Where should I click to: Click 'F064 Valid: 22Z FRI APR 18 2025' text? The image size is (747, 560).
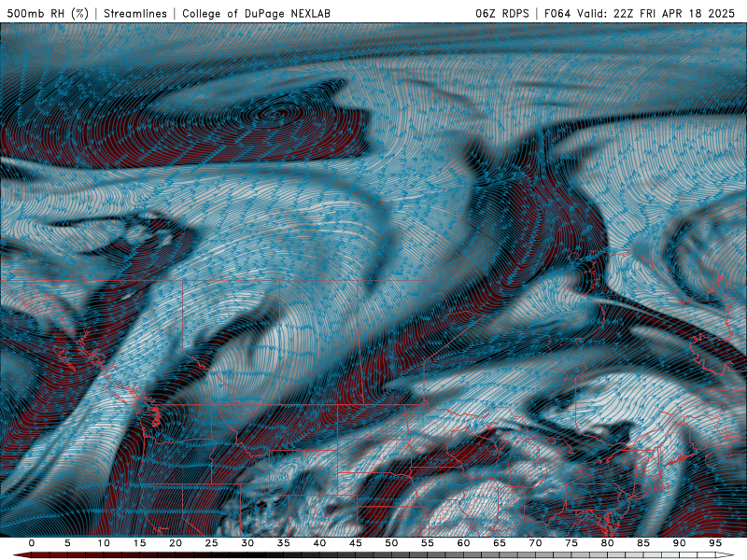pos(640,13)
